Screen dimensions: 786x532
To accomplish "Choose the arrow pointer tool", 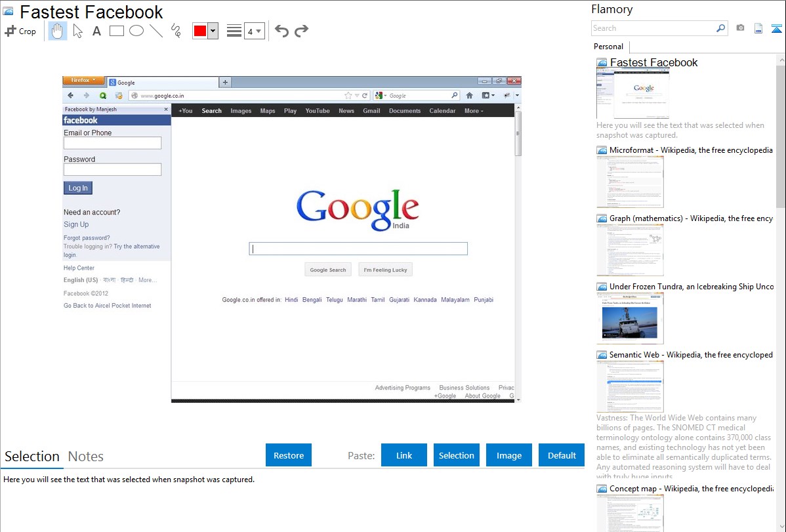I will click(x=77, y=31).
